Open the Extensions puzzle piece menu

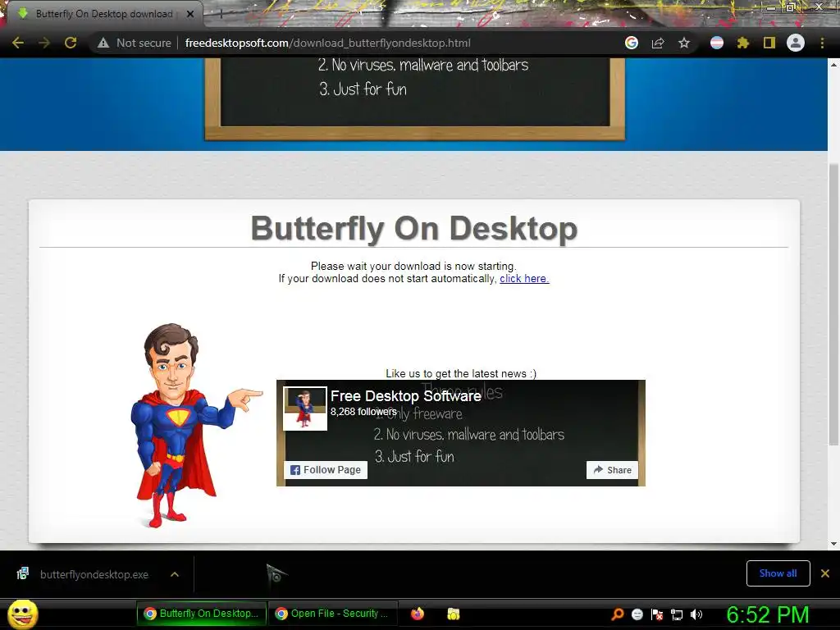[x=743, y=43]
